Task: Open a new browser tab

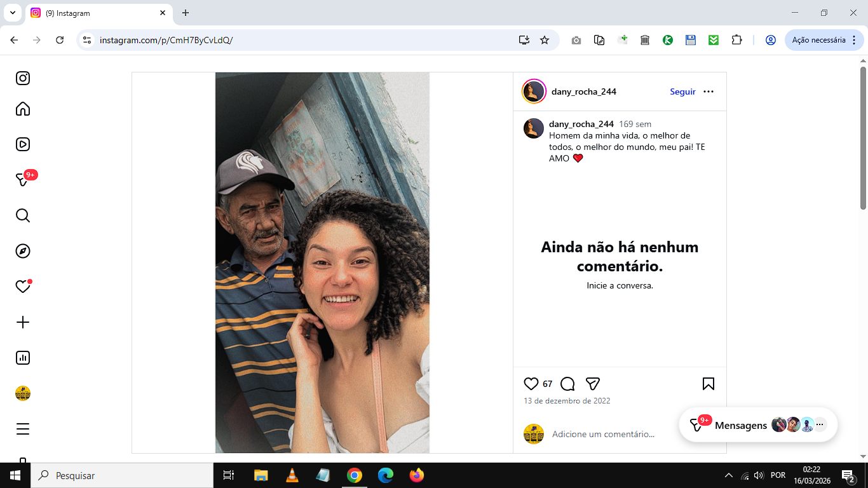Action: click(186, 13)
